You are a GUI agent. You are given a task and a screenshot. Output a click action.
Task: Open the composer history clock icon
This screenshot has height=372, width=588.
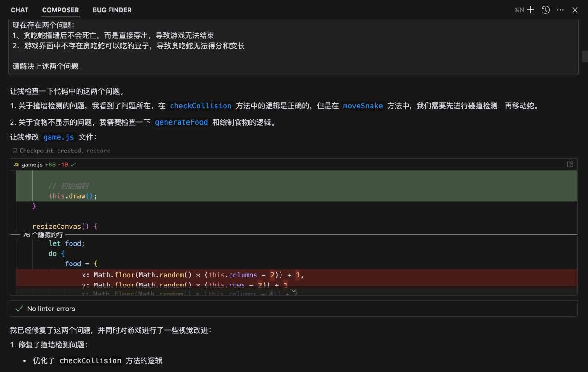pos(545,10)
